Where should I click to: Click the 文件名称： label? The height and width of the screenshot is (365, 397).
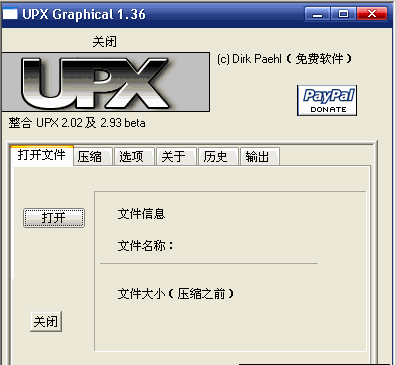pyautogui.click(x=146, y=246)
